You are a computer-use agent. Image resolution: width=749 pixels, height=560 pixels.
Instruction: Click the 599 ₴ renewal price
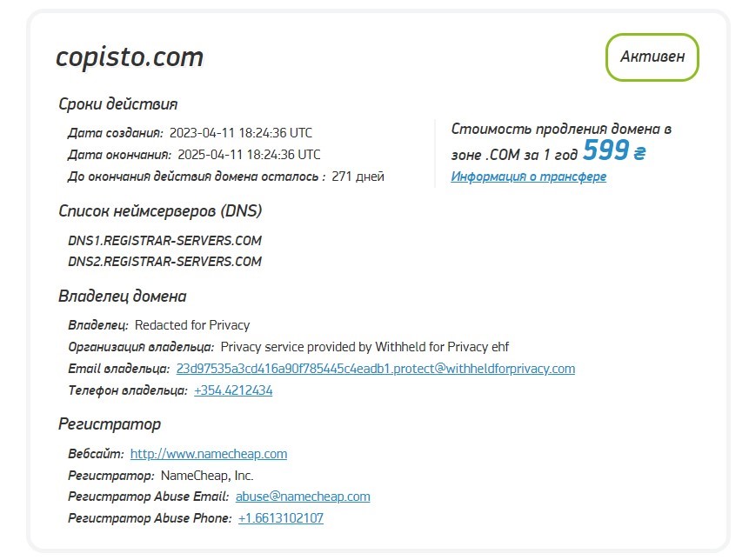click(x=614, y=151)
